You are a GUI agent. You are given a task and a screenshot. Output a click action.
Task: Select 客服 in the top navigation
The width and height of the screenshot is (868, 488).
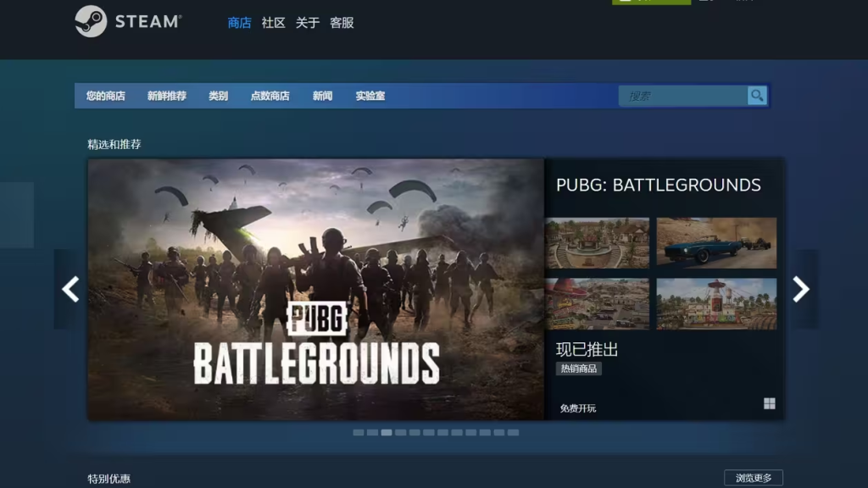click(342, 23)
